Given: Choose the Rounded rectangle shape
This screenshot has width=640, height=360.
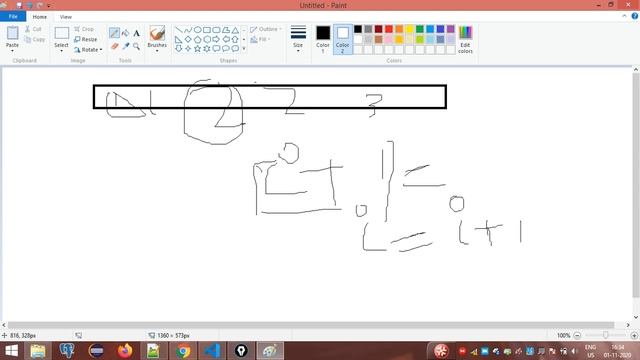Looking at the screenshot, I should click(216, 30).
